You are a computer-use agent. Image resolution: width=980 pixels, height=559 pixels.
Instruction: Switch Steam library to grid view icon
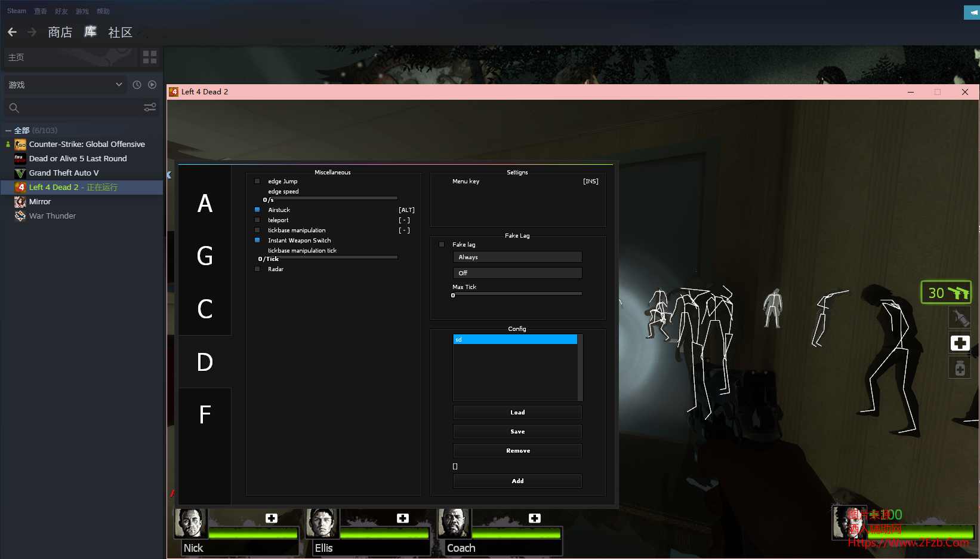pyautogui.click(x=150, y=57)
